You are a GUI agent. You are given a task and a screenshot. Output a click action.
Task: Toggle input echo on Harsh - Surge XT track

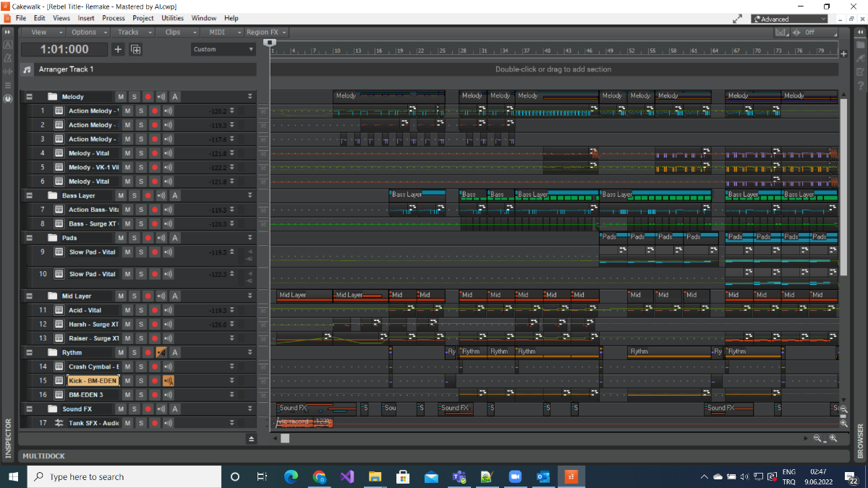click(x=168, y=324)
